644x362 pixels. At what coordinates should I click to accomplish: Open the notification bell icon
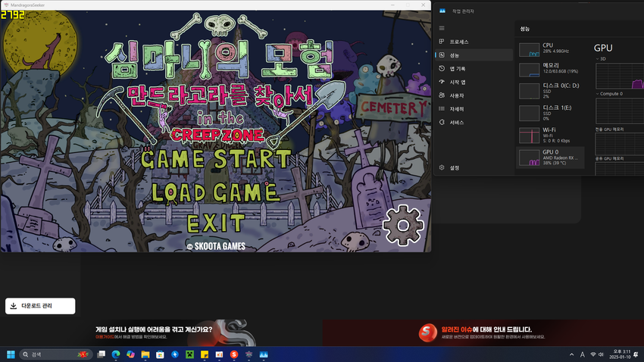point(636,354)
